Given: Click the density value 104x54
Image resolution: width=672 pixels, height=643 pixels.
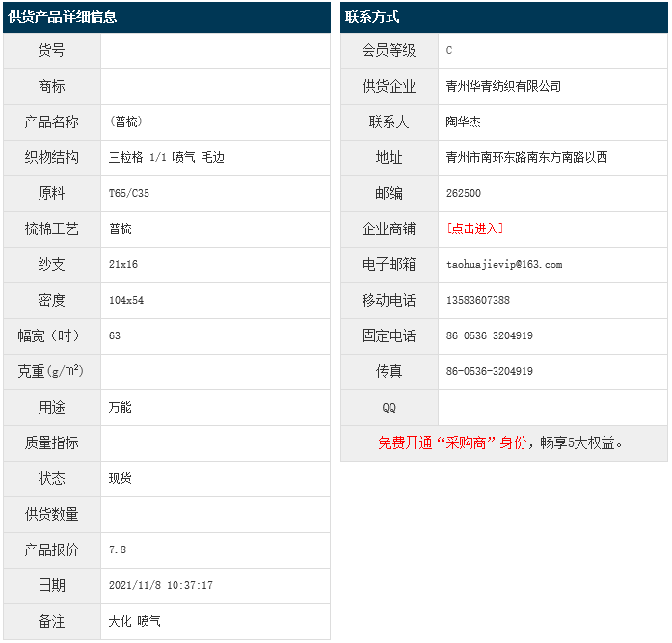Looking at the screenshot, I should [126, 300].
